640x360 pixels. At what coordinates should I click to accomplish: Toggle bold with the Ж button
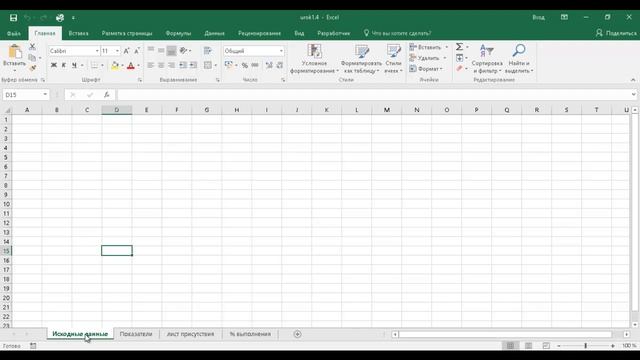tap(53, 65)
